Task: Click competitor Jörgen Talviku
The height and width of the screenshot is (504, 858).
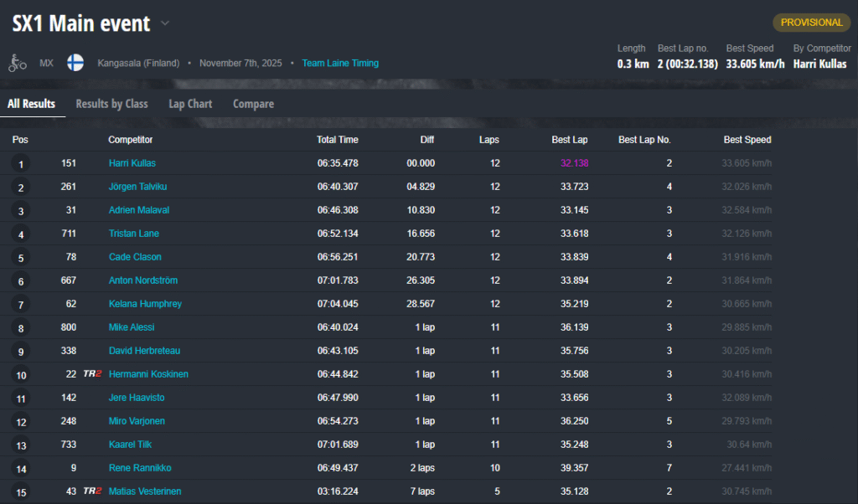Action: 137,187
